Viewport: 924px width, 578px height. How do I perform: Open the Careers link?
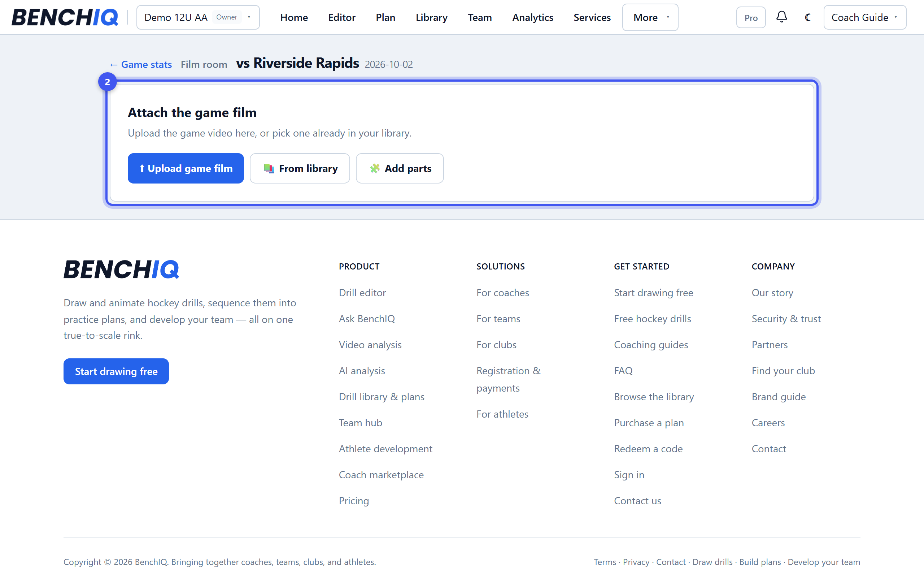point(768,422)
